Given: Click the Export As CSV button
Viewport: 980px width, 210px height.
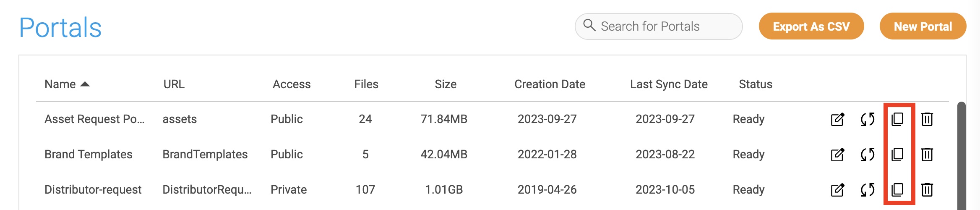Looking at the screenshot, I should pyautogui.click(x=811, y=26).
